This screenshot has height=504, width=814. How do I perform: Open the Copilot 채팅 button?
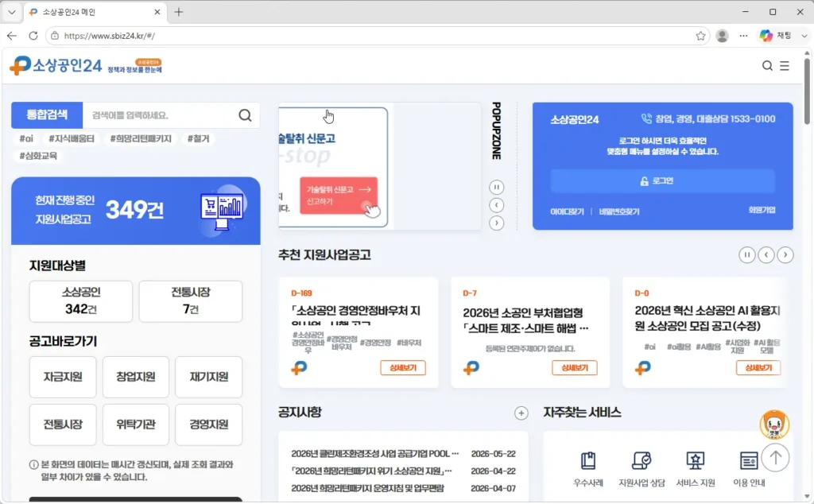775,36
